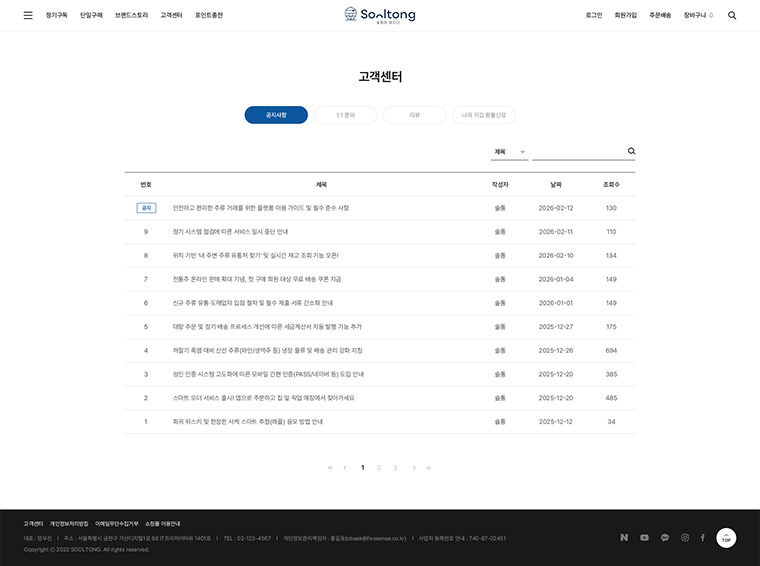Select the 1:1 문의 tab
Screen dimensions: 760x566
point(345,115)
